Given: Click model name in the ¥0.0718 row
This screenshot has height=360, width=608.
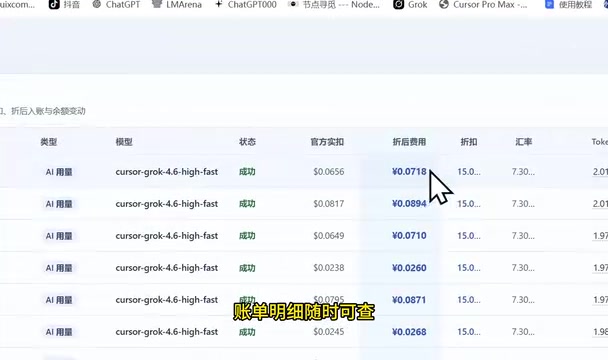Looking at the screenshot, I should [167, 171].
